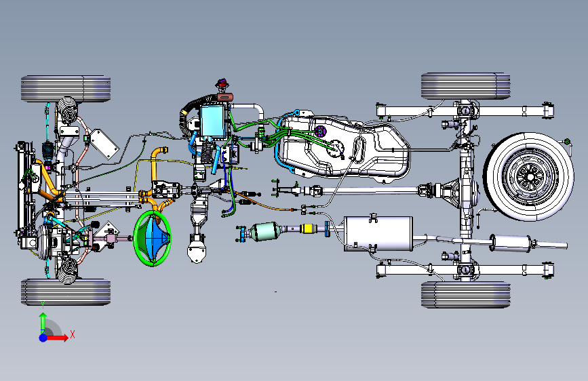
Task: Select the large rectangular exhaust muffler
Action: 378,234
